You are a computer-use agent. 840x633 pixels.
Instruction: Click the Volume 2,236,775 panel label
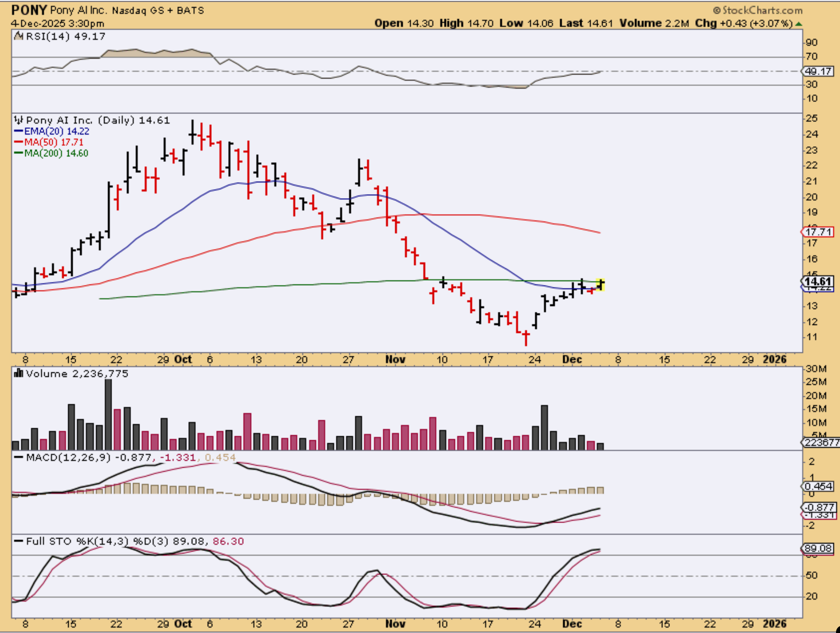click(x=77, y=374)
